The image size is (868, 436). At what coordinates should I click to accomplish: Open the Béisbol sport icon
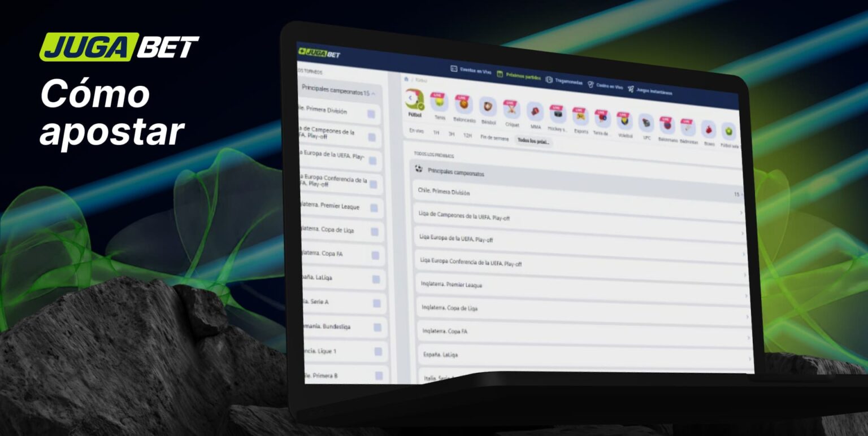487,107
